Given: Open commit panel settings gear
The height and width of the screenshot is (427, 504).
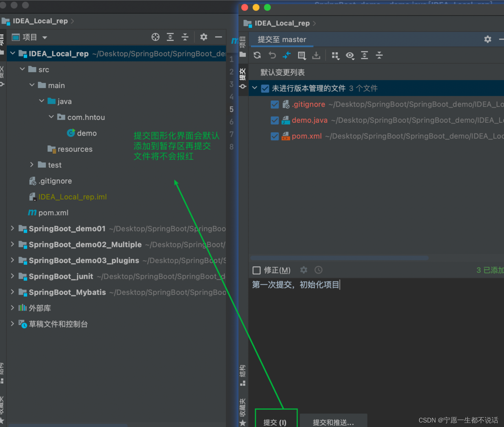Looking at the screenshot, I should point(487,39).
